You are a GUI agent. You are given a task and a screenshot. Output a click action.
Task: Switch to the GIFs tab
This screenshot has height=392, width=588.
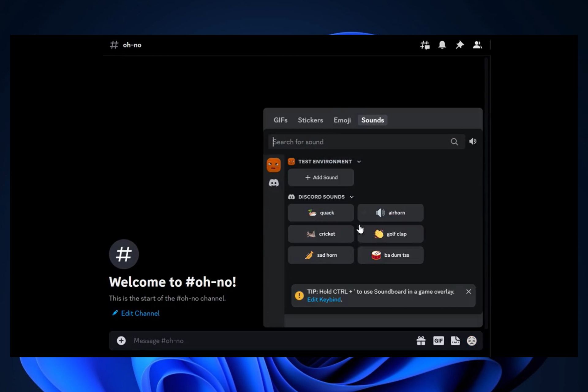[281, 120]
